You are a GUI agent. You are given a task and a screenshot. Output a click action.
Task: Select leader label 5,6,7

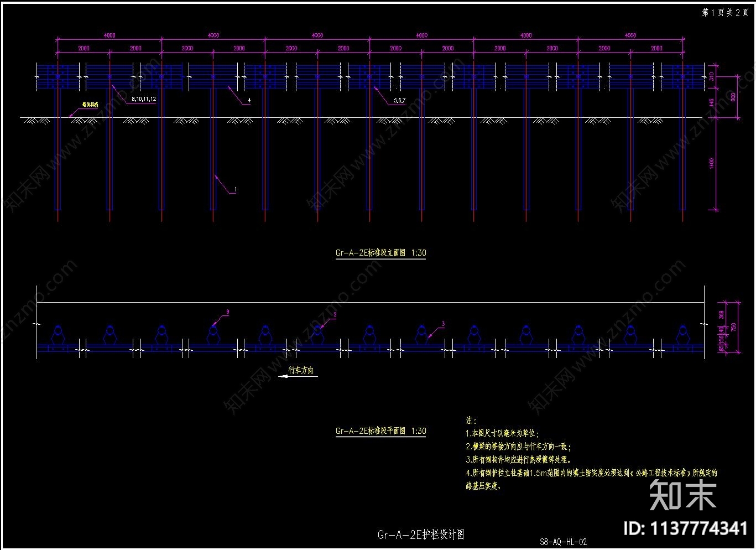point(399,101)
